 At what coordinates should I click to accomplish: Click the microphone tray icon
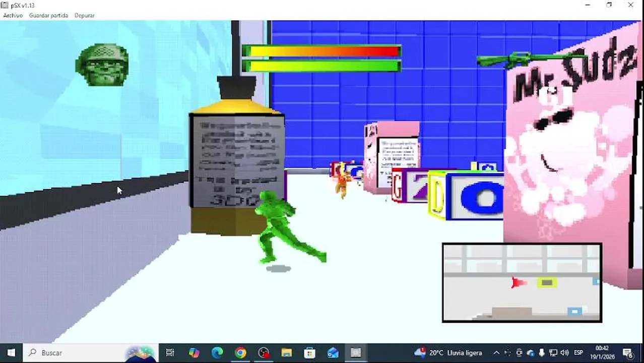point(542,353)
